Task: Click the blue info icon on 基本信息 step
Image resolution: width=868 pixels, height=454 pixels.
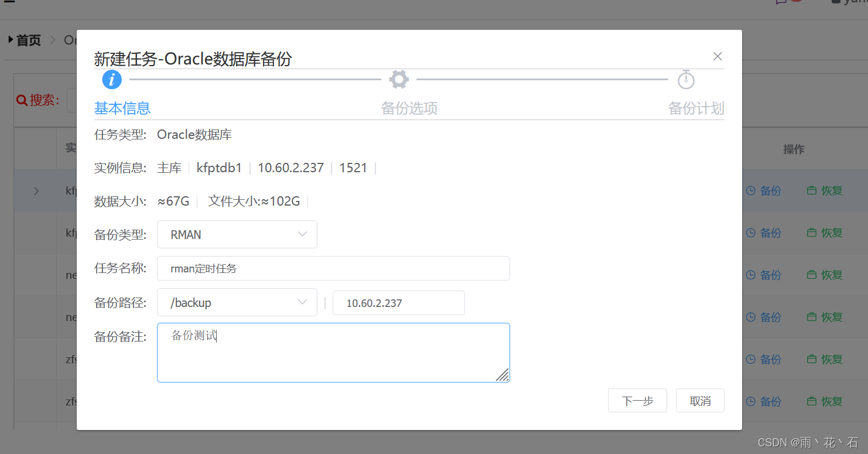Action: click(111, 80)
